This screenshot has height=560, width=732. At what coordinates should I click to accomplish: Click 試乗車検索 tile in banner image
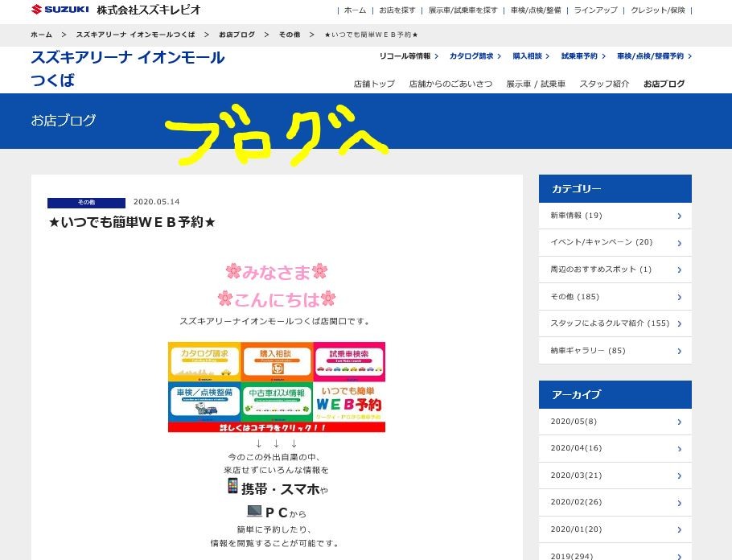[x=349, y=362]
